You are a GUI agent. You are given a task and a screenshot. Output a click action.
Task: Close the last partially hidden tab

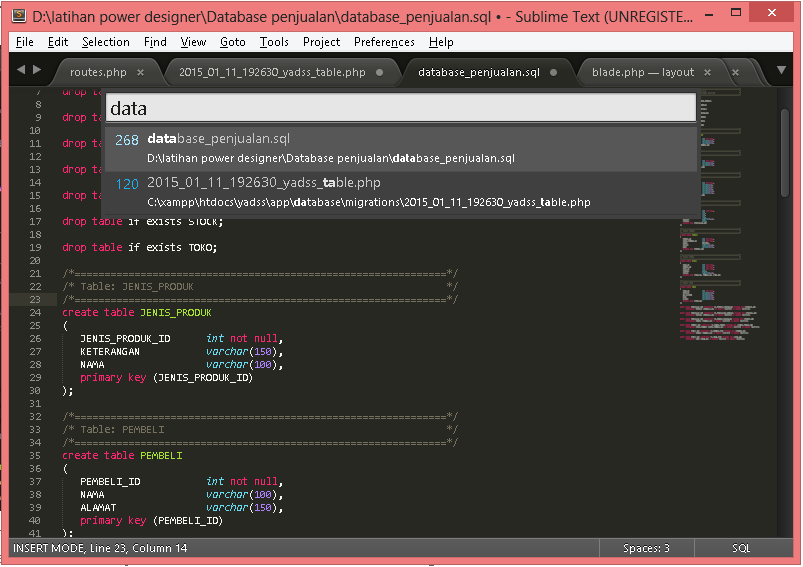coord(735,73)
